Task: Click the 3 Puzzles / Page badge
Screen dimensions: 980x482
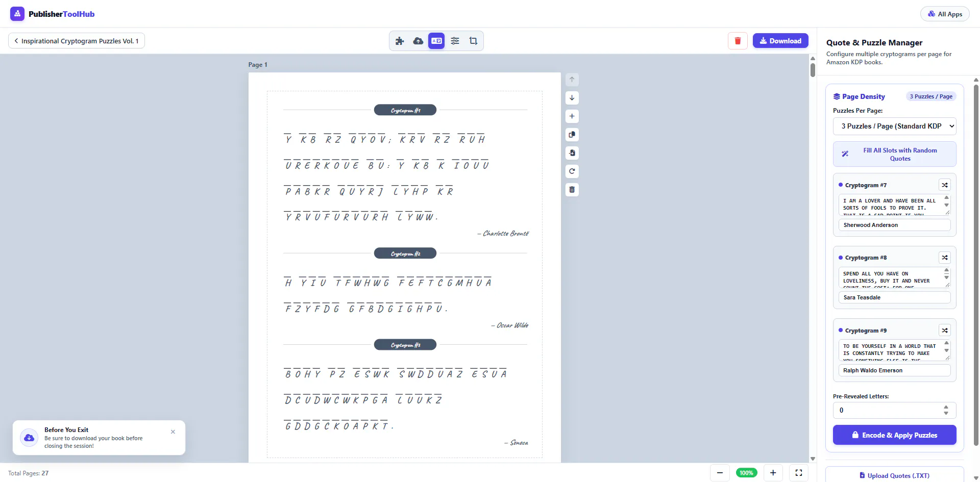Action: click(931, 96)
